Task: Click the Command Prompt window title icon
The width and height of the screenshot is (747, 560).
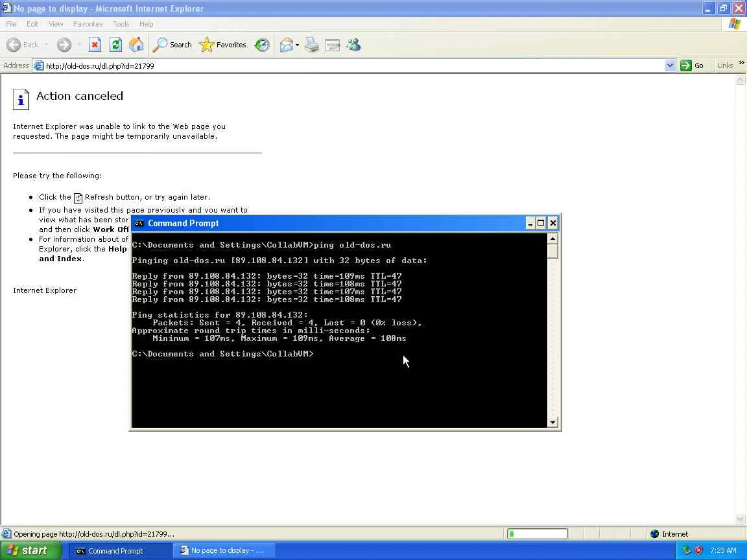Action: tap(139, 224)
